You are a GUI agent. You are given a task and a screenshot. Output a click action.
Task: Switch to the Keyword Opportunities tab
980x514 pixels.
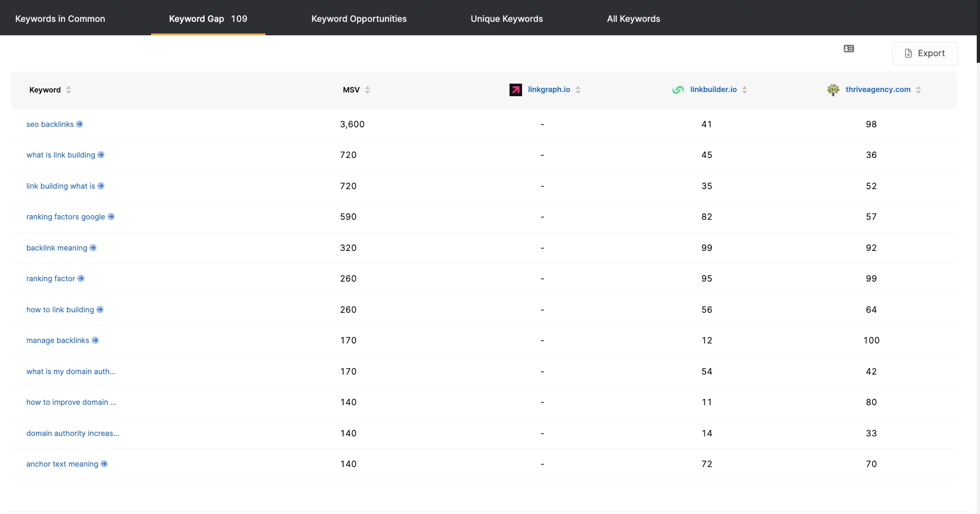[358, 18]
